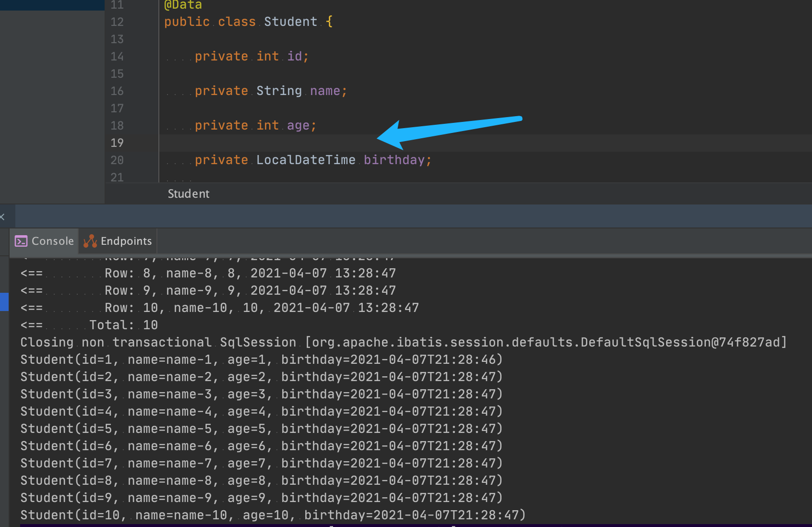This screenshot has width=812, height=527.
Task: Click the Endpoints tab icon
Action: (x=90, y=241)
